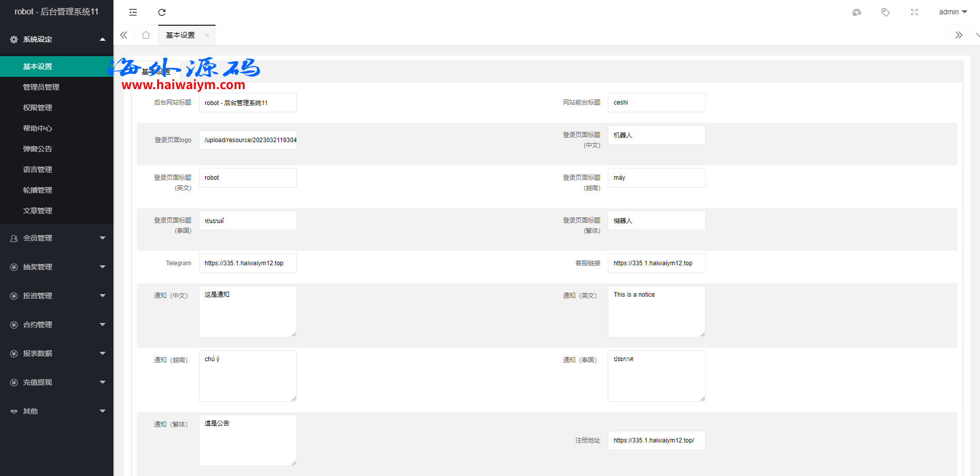Collapse the 系统设定 menu group
980x476 pixels.
pos(57,39)
